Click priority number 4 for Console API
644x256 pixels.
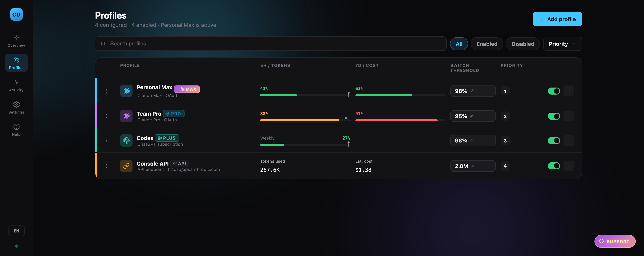click(x=505, y=166)
